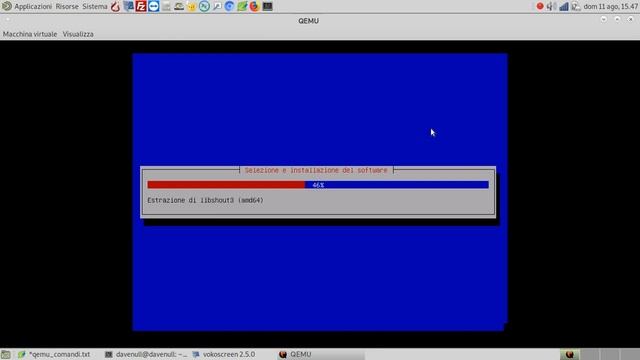The width and height of the screenshot is (640, 360).
Task: Close the QEMU window
Action: [631, 19]
